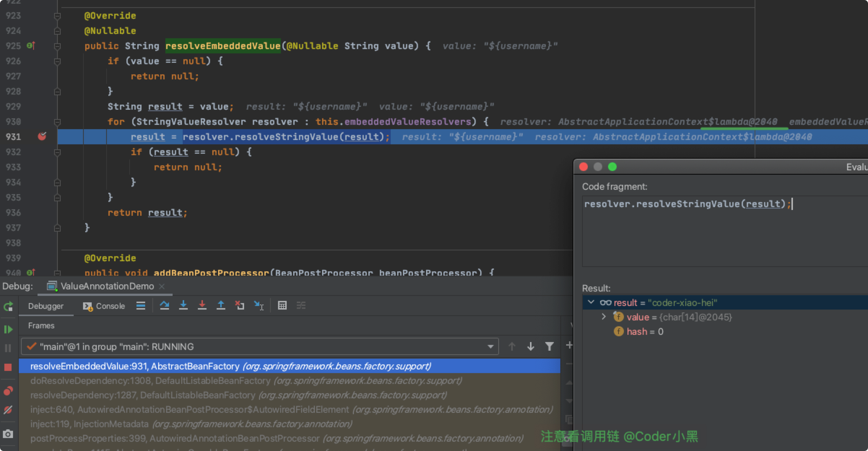
Task: Stop the debug session red square
Action: click(x=8, y=367)
